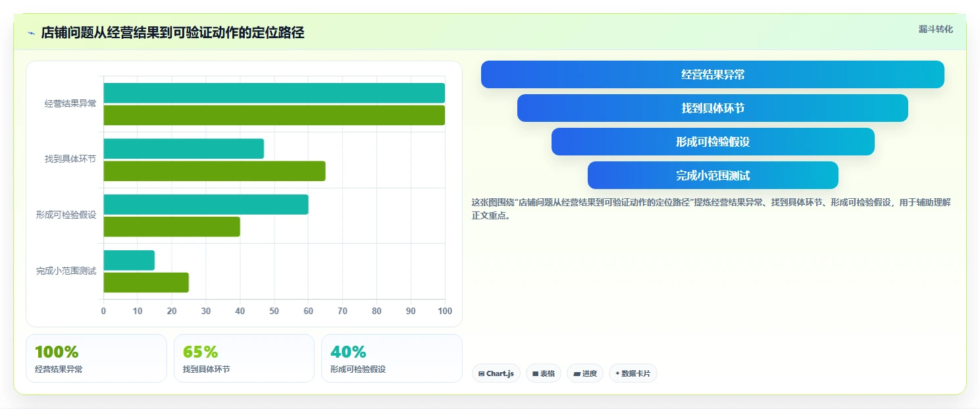The image size is (980, 409).
Task: Open the 100% 经营结果异常 data card
Action: pos(96,358)
